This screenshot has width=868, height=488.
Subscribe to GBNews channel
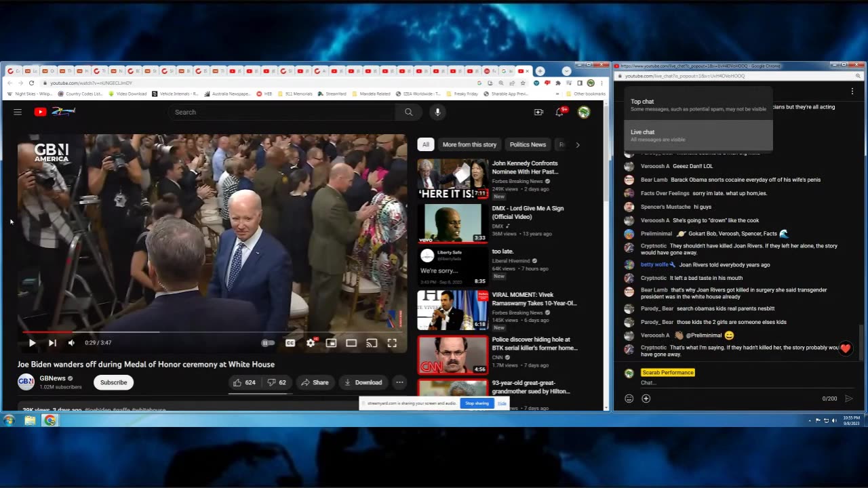point(113,382)
